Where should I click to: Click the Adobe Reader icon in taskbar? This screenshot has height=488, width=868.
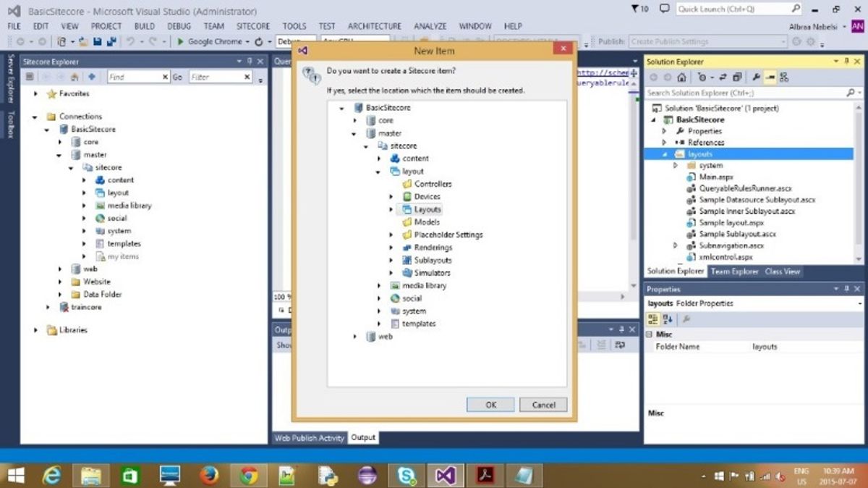pyautogui.click(x=484, y=475)
